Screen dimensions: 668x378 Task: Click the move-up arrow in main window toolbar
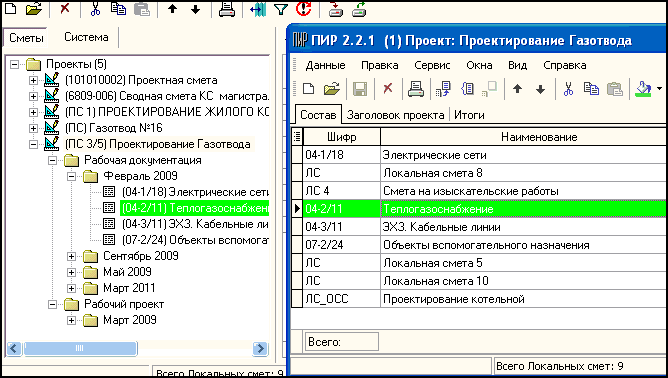click(173, 9)
